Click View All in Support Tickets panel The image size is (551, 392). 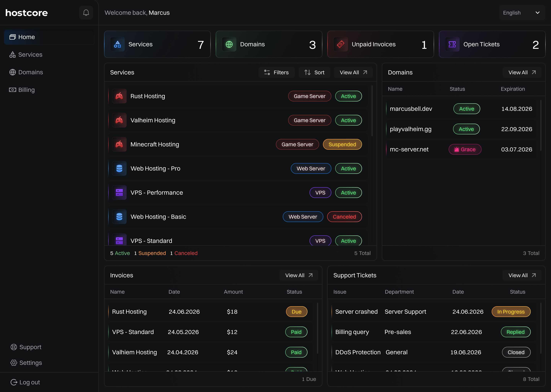522,275
